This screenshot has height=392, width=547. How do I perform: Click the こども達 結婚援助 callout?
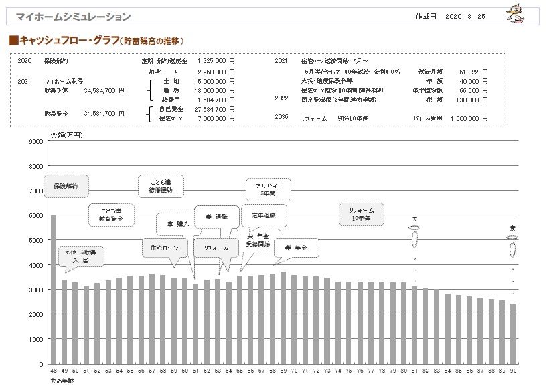[x=160, y=186]
